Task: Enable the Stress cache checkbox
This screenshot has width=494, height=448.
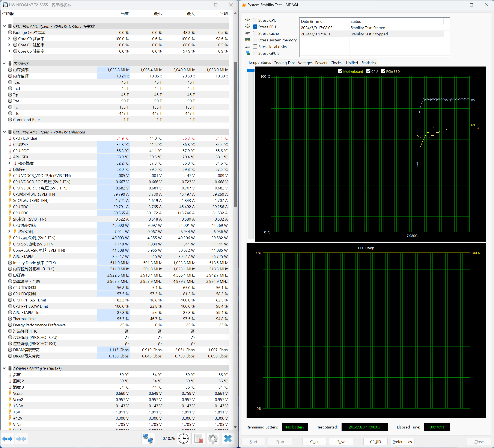Action: [x=255, y=33]
